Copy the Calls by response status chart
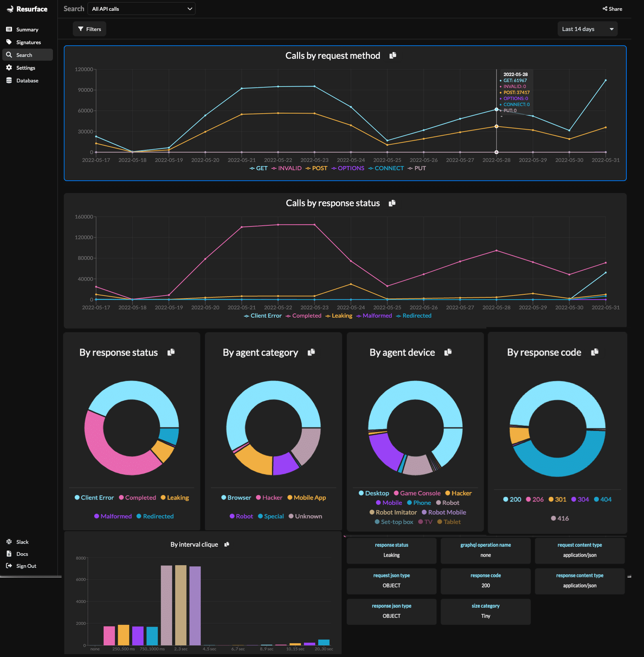 tap(392, 203)
